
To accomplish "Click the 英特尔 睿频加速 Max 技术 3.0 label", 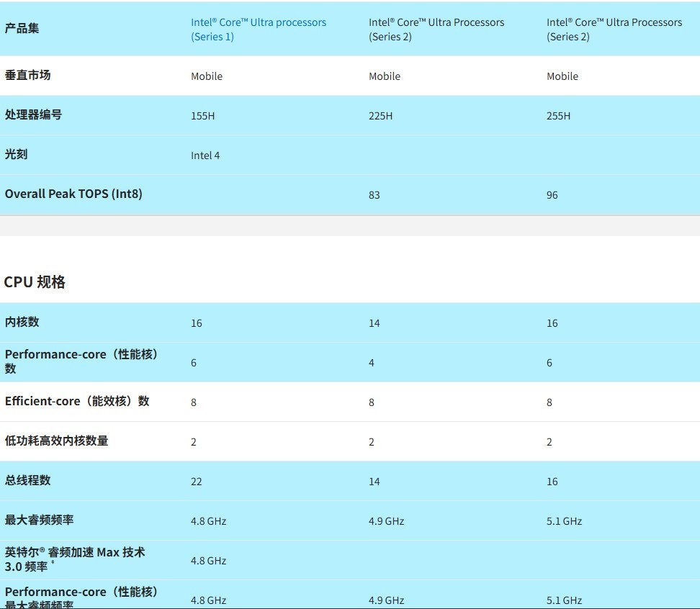I will [x=75, y=559].
